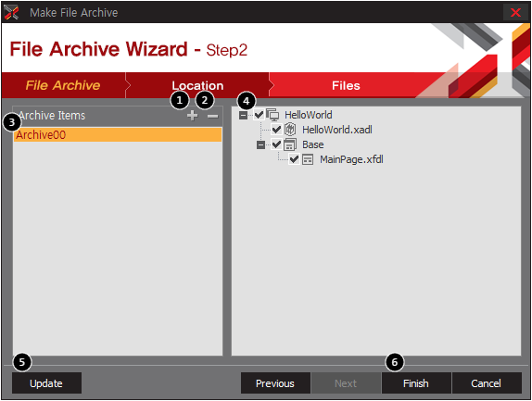
Task: Collapse the Base tree node
Action: [260, 144]
